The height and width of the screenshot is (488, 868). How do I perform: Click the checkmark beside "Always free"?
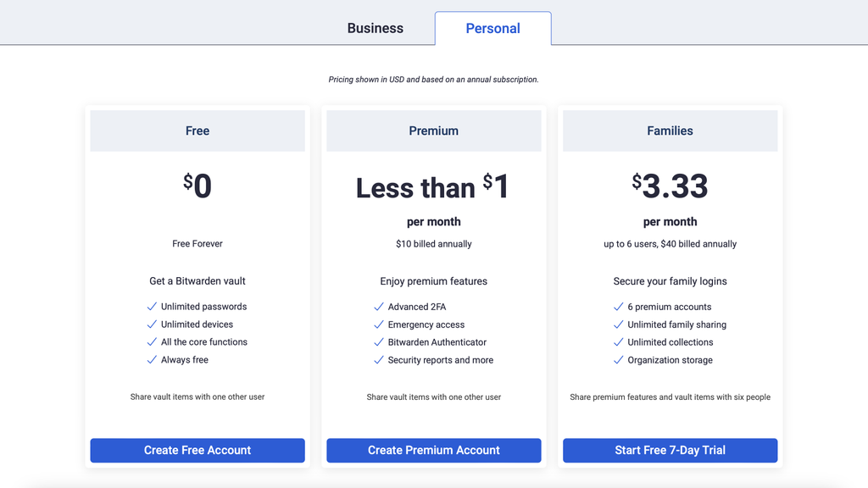(153, 359)
